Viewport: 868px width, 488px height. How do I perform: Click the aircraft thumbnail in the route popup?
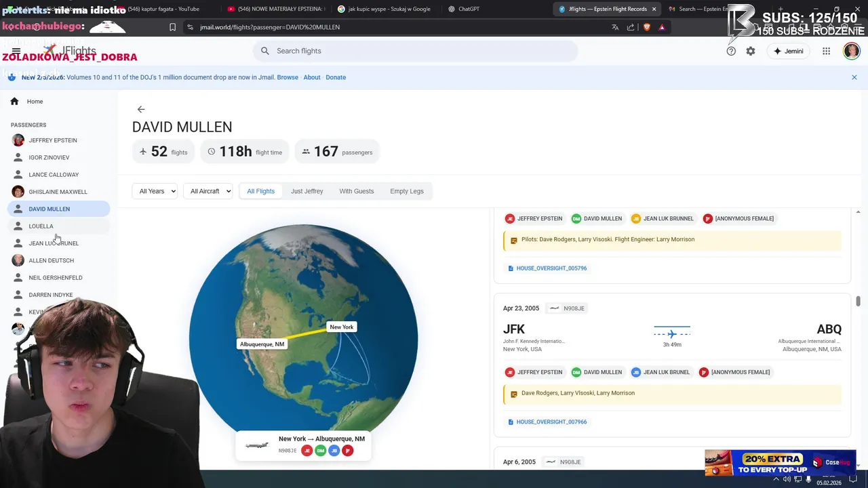(257, 445)
